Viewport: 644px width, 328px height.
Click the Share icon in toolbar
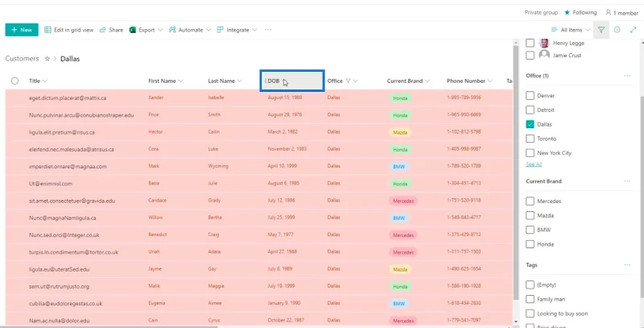click(103, 30)
